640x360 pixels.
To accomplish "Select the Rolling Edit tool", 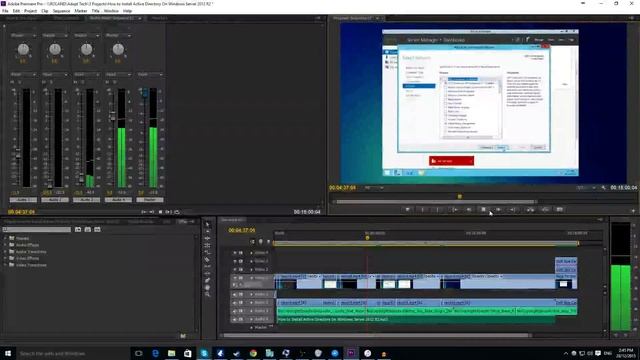I will click(x=207, y=245).
